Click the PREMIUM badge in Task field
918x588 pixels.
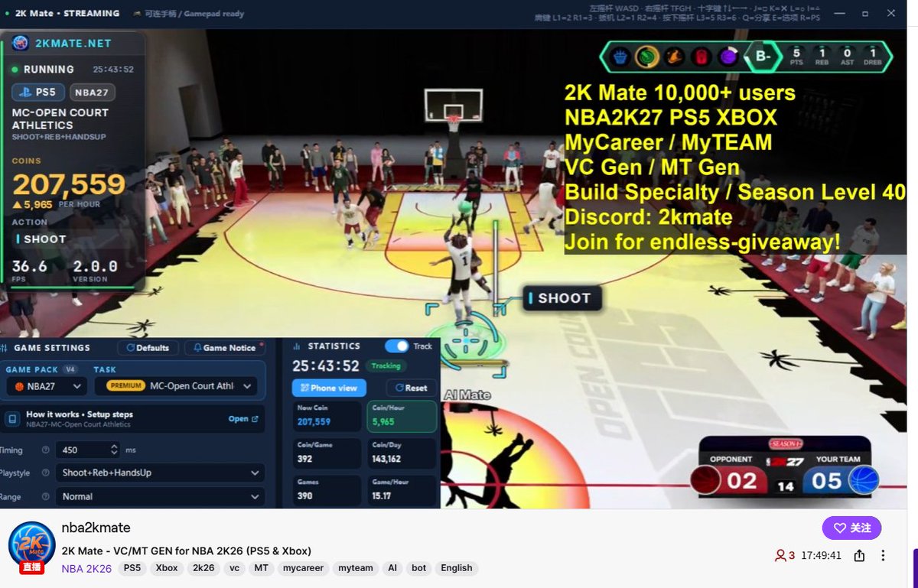point(125,386)
